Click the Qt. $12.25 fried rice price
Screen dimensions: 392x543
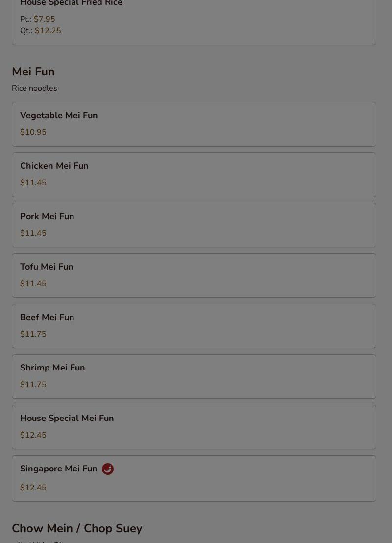(41, 30)
